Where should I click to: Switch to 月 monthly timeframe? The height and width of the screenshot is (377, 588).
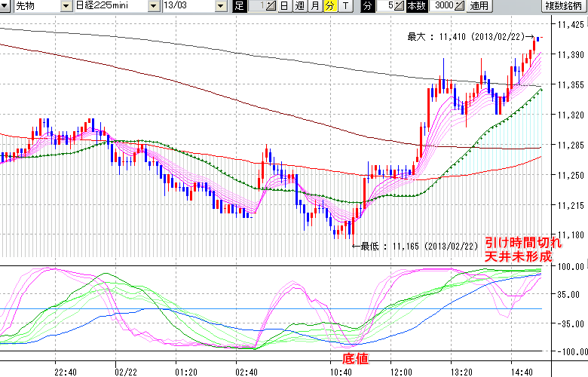click(314, 6)
